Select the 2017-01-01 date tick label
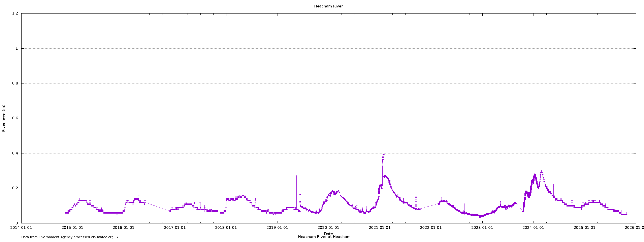 click(x=175, y=228)
